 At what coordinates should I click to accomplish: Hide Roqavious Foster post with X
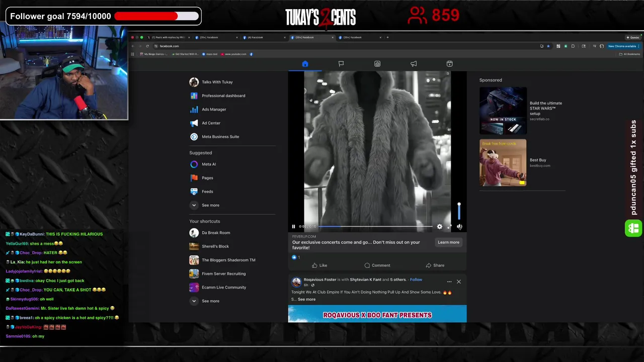459,282
